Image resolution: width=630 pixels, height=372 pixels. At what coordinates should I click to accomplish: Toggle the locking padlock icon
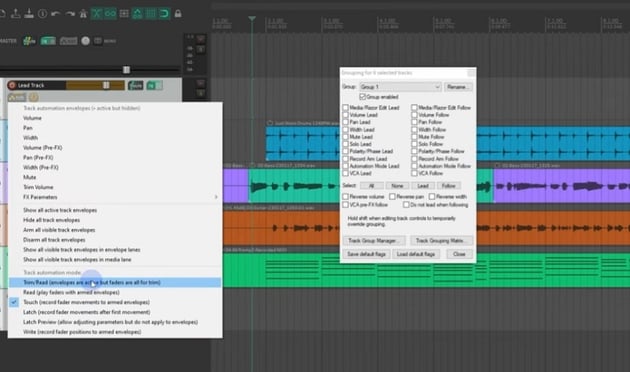(x=178, y=14)
